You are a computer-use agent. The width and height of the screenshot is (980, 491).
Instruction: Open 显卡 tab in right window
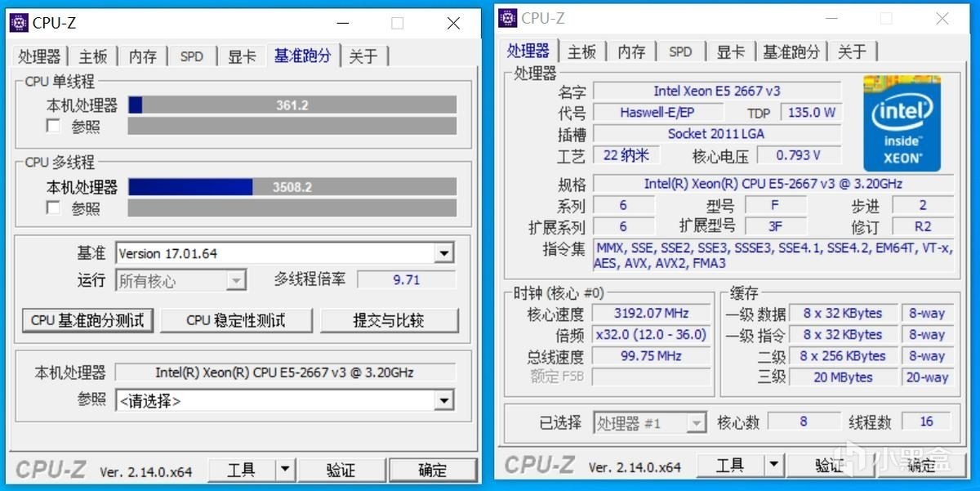731,52
